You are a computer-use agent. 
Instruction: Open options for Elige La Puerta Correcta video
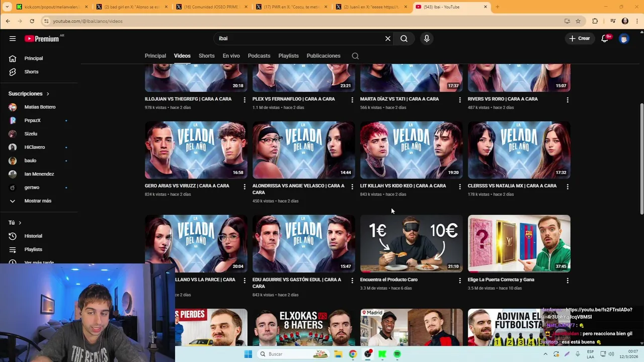tap(568, 281)
